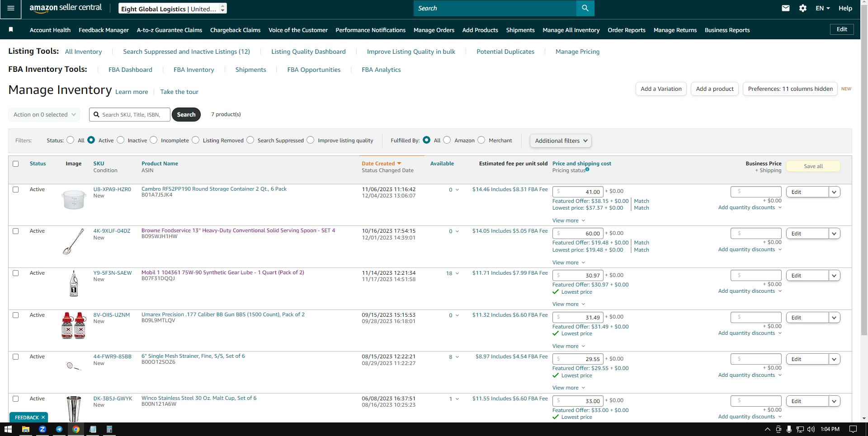Open the Additional filters dropdown
Image resolution: width=868 pixels, height=436 pixels.
[561, 141]
